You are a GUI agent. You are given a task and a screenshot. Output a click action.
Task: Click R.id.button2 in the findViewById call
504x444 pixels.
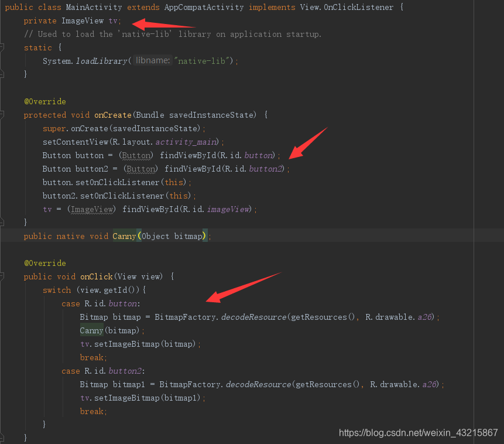253,169
